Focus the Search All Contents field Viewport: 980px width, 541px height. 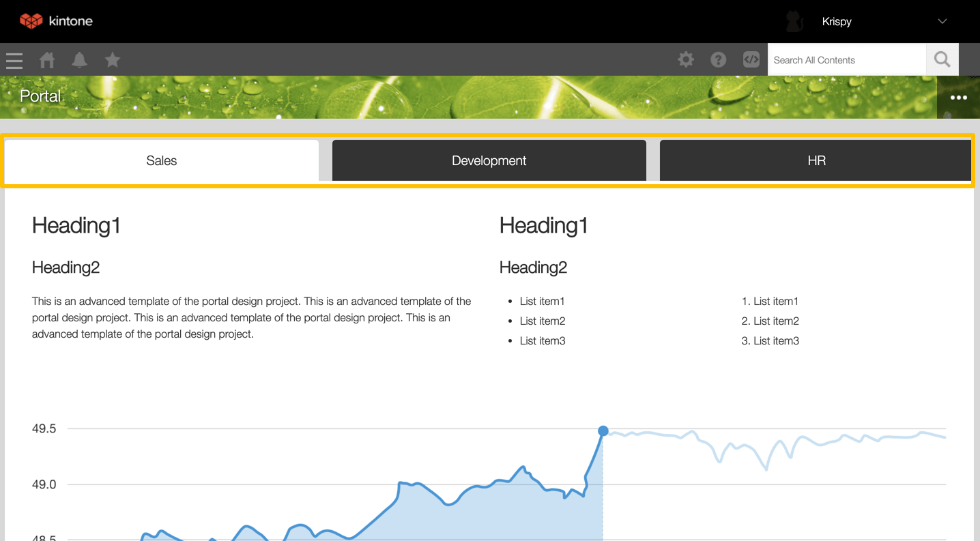[847, 59]
